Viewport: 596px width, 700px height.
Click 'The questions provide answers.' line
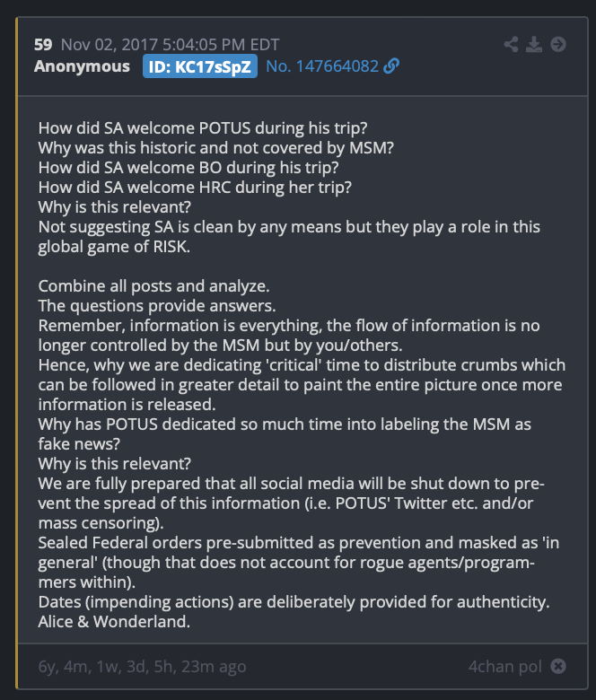click(x=157, y=306)
